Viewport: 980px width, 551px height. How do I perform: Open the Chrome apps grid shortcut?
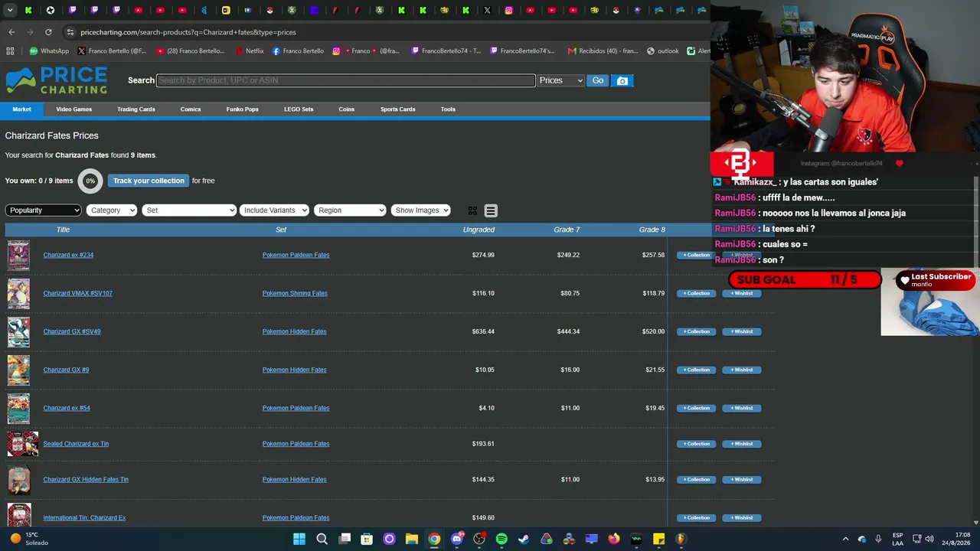(10, 51)
